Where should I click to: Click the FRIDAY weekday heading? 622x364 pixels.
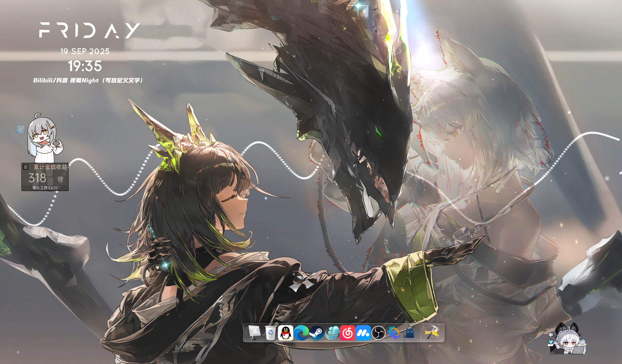[90, 30]
